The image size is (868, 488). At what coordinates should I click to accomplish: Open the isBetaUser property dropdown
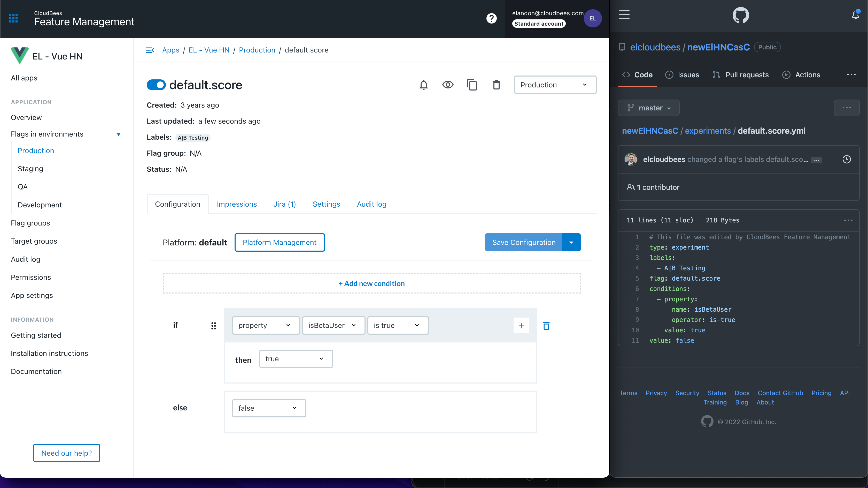click(x=333, y=325)
